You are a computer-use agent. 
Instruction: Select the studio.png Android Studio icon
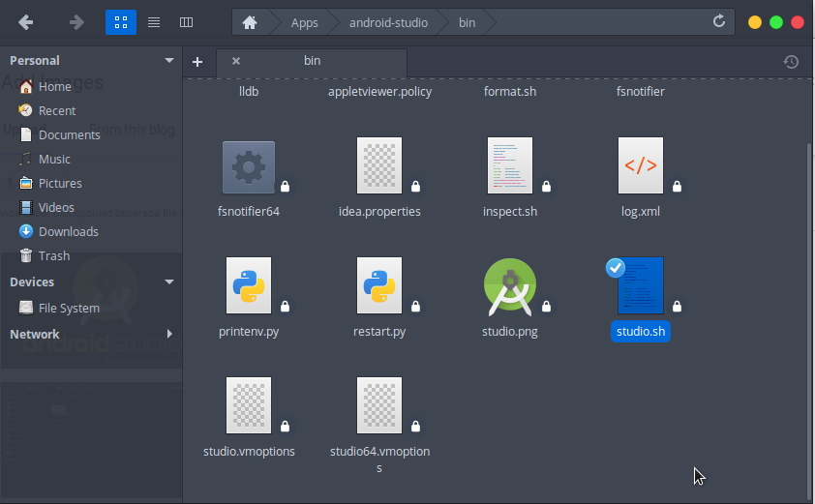pos(510,286)
